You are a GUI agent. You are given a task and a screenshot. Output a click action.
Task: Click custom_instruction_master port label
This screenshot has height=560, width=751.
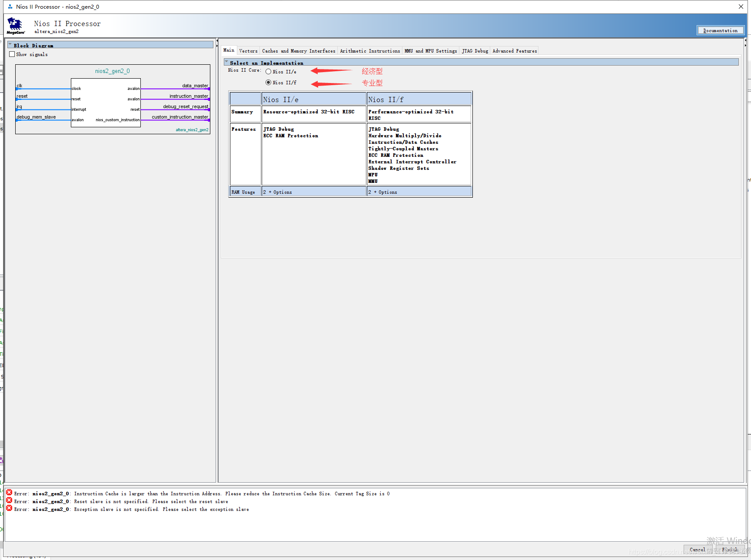pyautogui.click(x=180, y=117)
